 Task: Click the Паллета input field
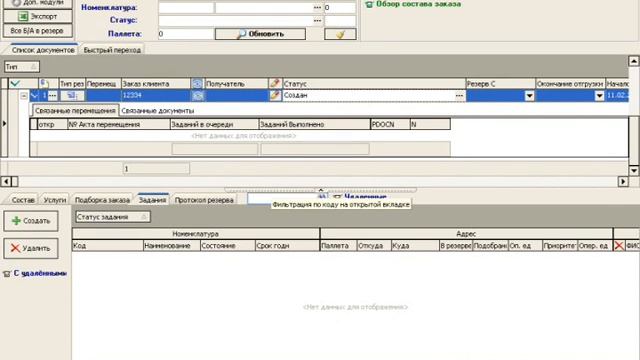(x=186, y=34)
